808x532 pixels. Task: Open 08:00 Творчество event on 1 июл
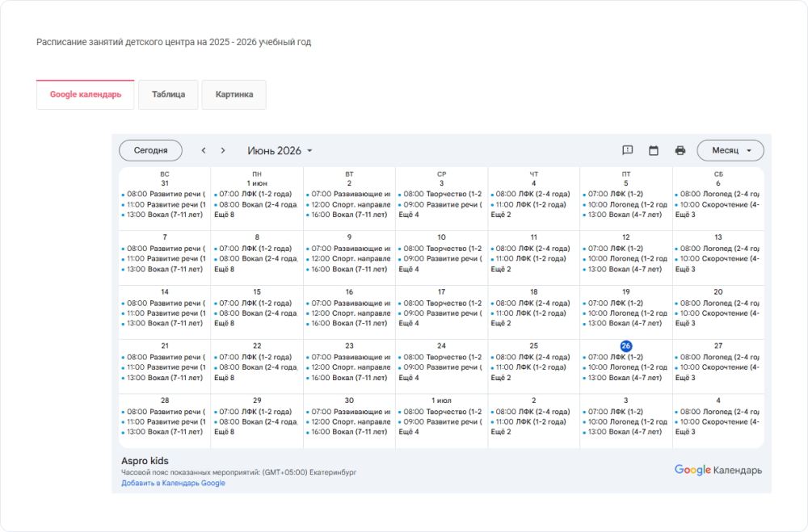pyautogui.click(x=440, y=412)
